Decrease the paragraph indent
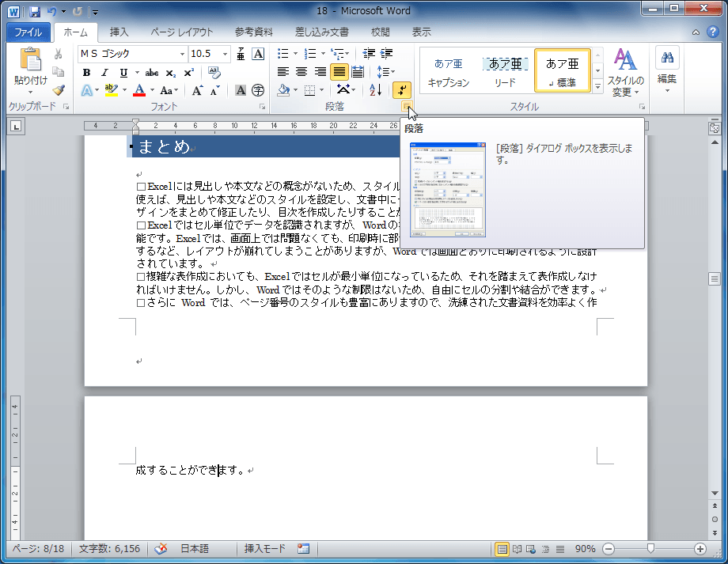The width and height of the screenshot is (728, 564). click(369, 54)
